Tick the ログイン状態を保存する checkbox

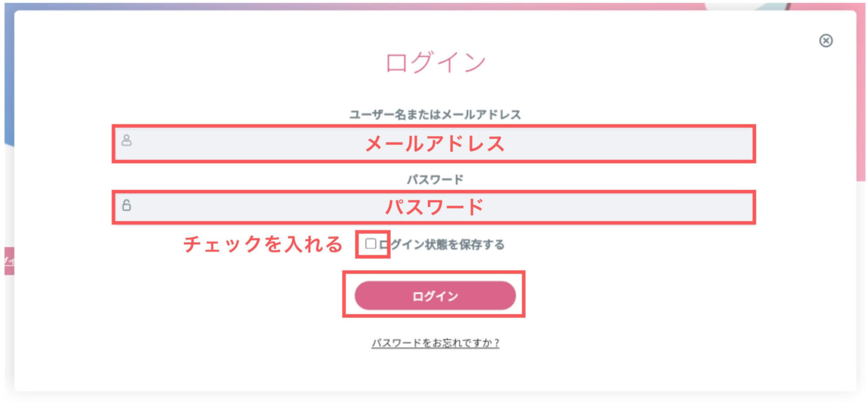tap(371, 244)
